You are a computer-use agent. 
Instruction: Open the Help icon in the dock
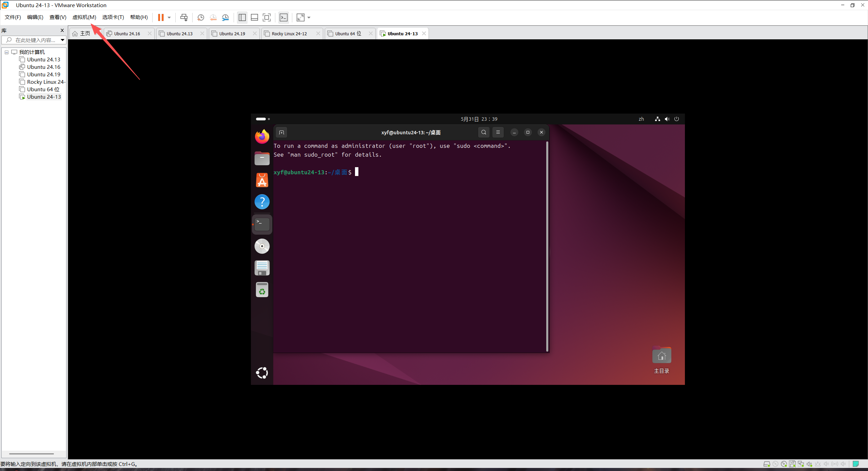click(262, 202)
